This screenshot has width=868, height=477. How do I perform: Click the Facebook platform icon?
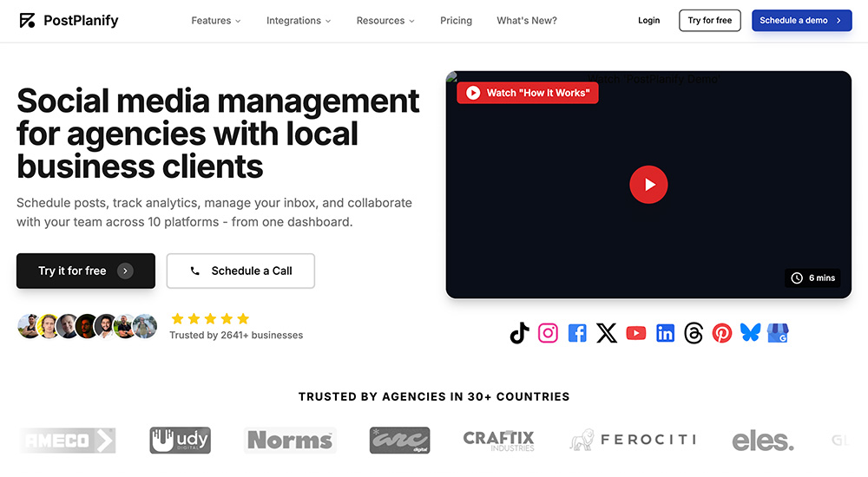pos(577,333)
